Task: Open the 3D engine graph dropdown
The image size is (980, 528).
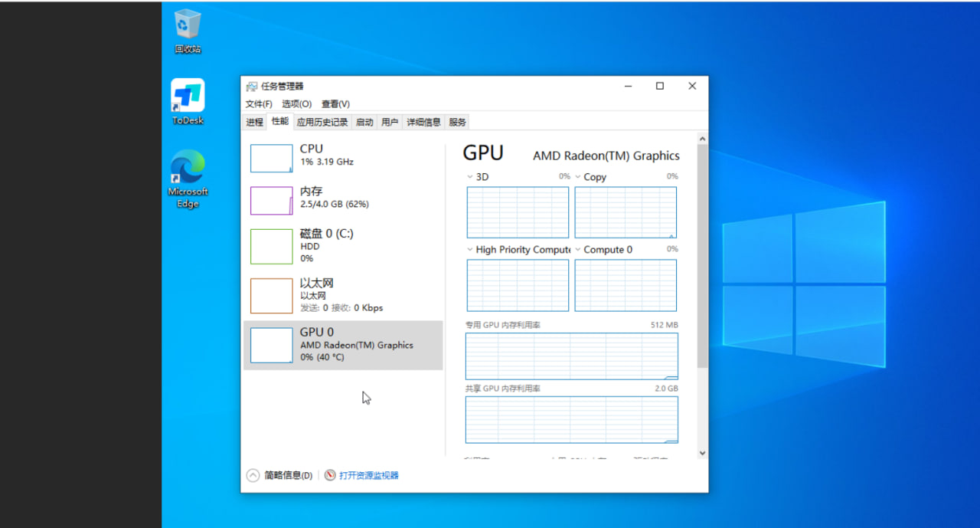Action: pos(470,177)
